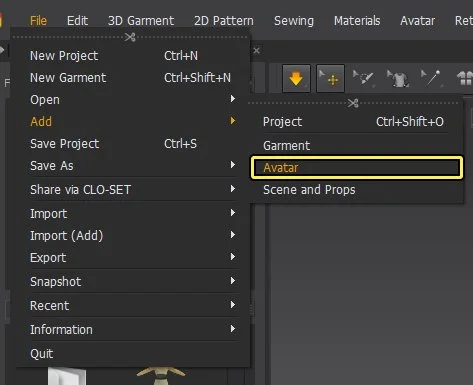Image resolution: width=473 pixels, height=385 pixels.
Task: Select Scene and Props in submenu
Action: click(356, 190)
